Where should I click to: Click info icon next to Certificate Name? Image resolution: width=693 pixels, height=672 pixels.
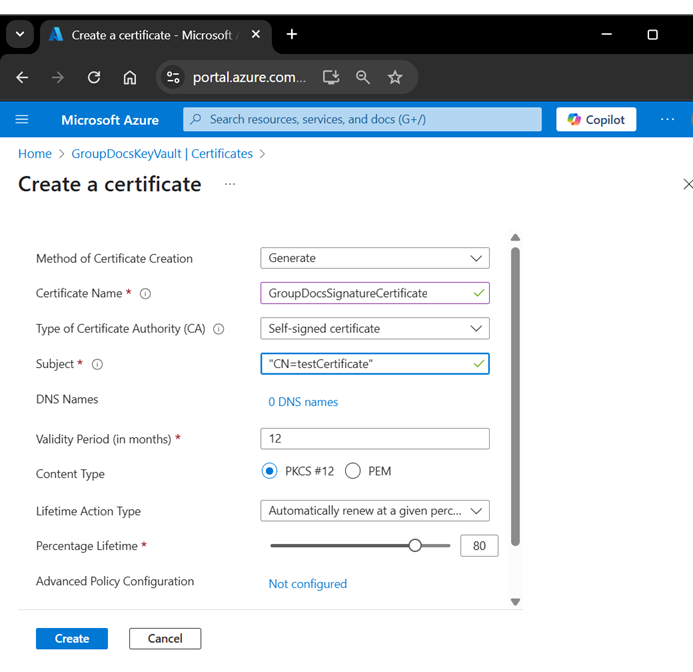tap(145, 294)
